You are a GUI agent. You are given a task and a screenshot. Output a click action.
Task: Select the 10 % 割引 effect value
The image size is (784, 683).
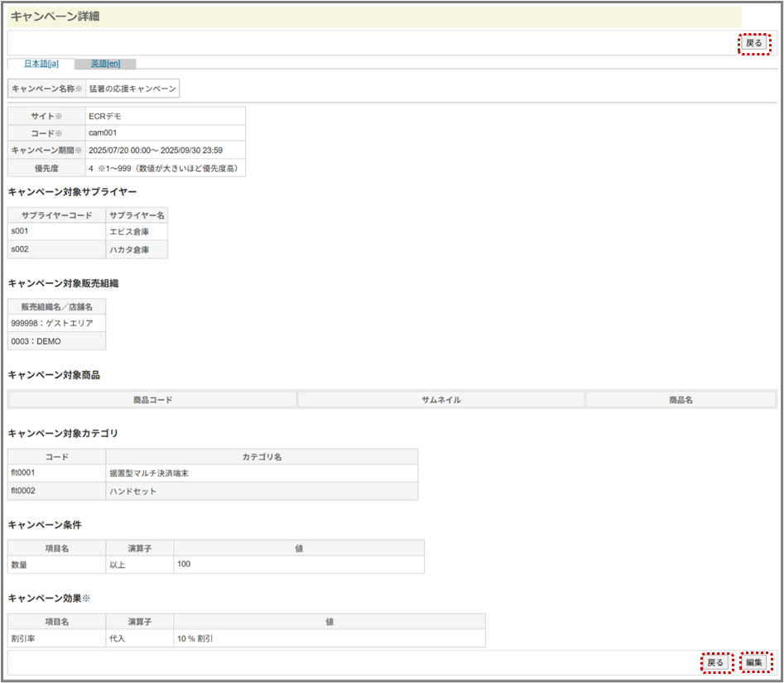click(x=195, y=638)
